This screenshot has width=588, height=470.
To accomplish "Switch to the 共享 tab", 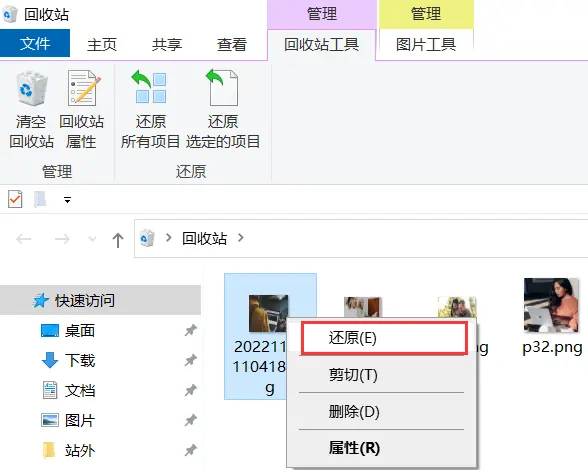I will pos(167,45).
